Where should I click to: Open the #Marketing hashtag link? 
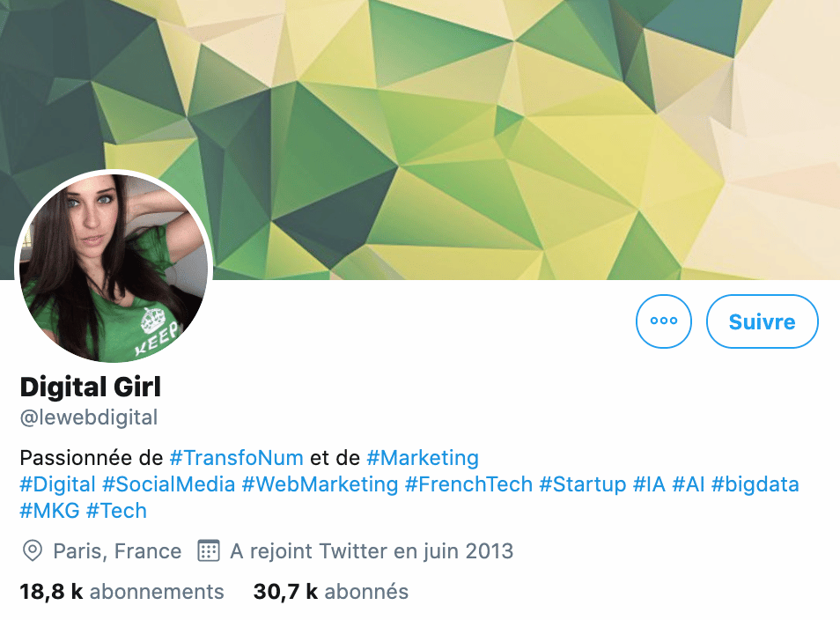point(423,458)
